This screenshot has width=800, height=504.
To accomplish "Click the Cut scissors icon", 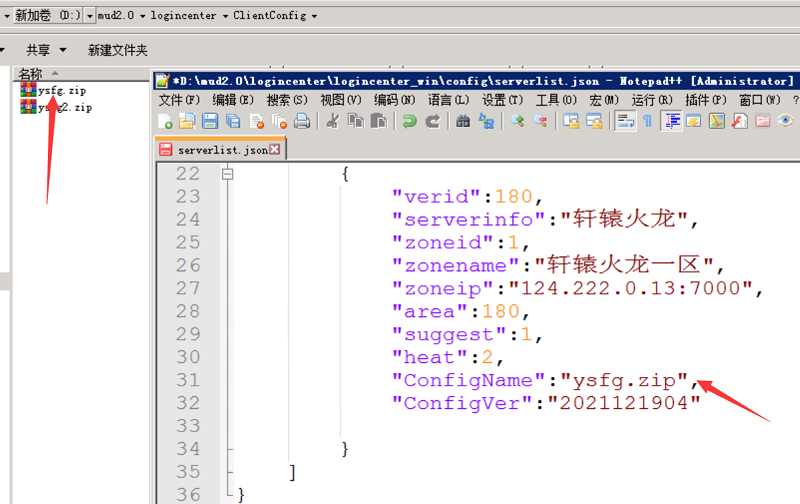I will click(x=333, y=121).
